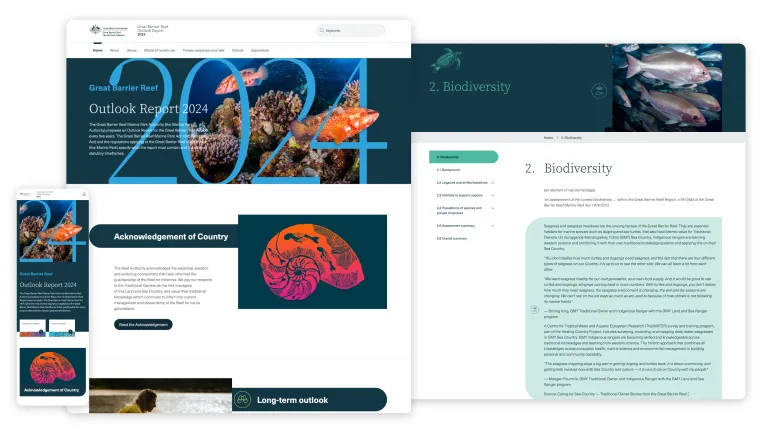Click the Home breadcrumb link on Biodiversity page

click(548, 138)
